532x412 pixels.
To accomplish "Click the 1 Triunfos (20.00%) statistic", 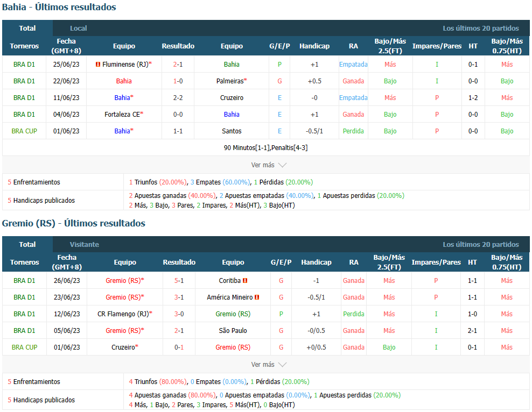I will [x=158, y=182].
